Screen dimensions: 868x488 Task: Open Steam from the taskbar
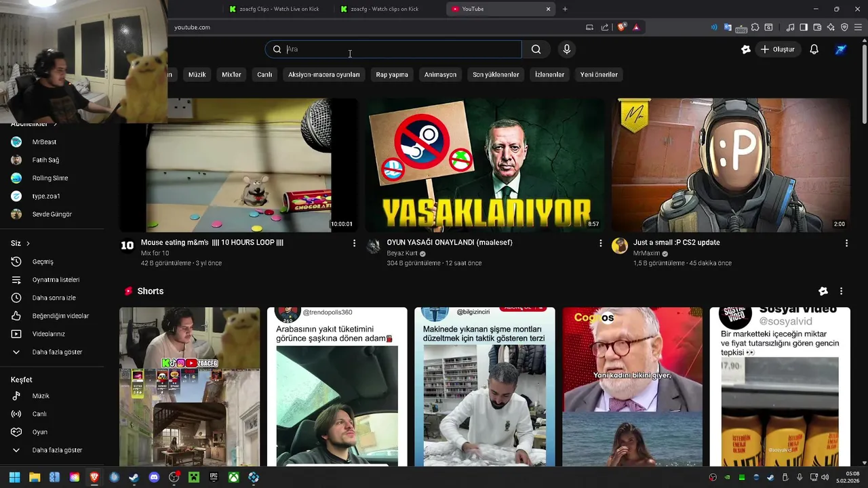[x=134, y=477]
